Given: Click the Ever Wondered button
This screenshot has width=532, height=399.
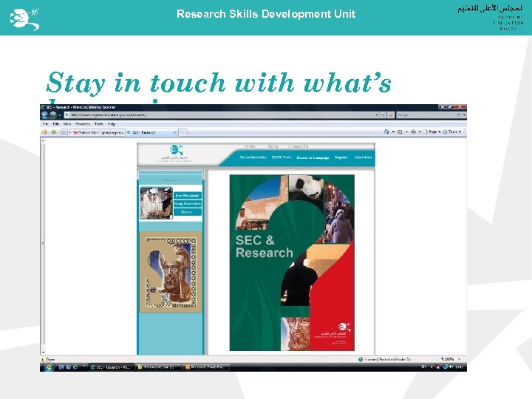Looking at the screenshot, I should pos(188,196).
